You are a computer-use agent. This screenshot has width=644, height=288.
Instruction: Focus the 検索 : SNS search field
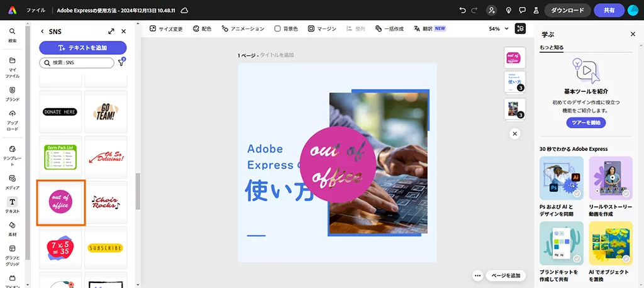tap(77, 62)
